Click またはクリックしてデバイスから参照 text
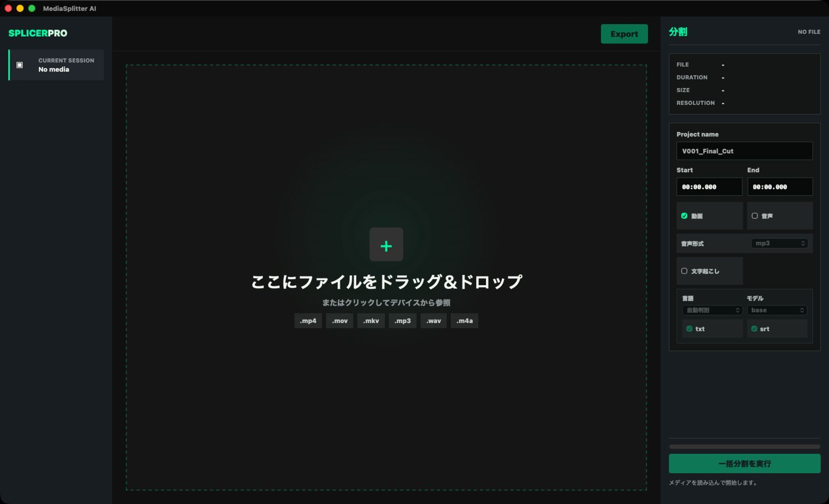Screen dimensions: 829x504 click(x=386, y=303)
